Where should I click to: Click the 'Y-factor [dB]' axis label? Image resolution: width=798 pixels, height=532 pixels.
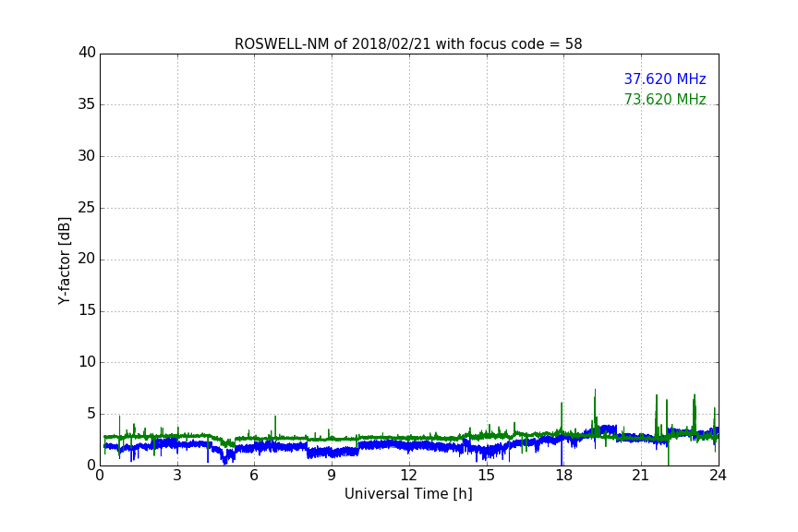[x=64, y=260]
